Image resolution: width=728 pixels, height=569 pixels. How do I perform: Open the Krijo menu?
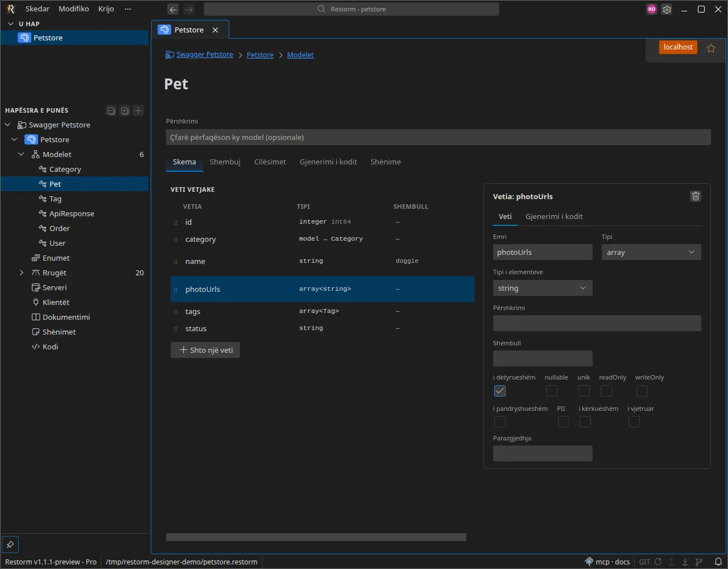106,9
